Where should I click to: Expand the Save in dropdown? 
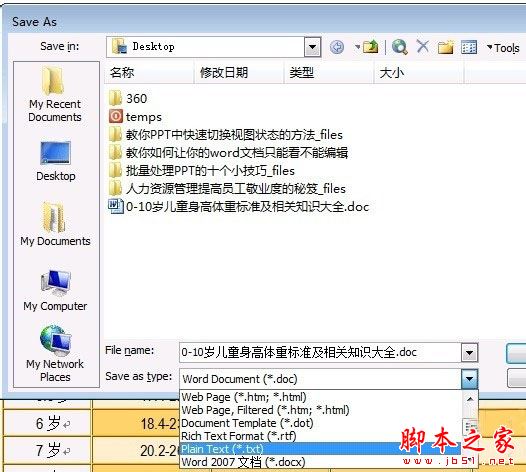tap(312, 47)
